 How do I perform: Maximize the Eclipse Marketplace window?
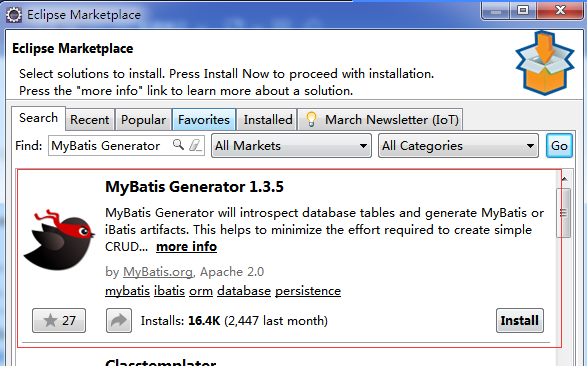[x=523, y=10]
